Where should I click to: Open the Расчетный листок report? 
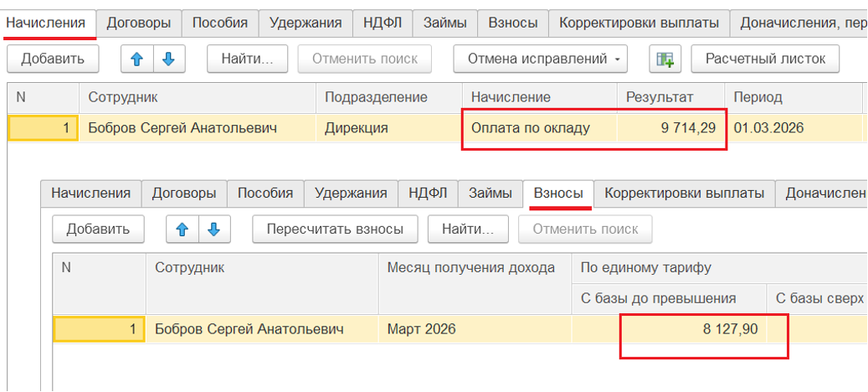tap(765, 59)
